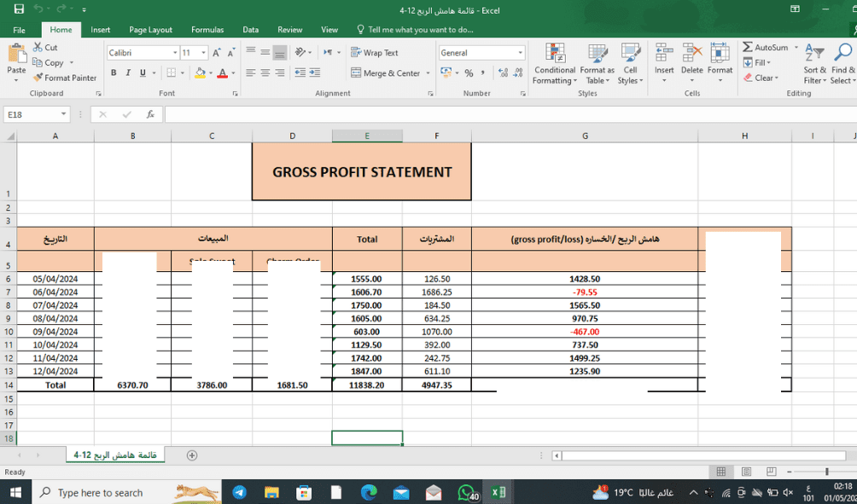Open the Calibri font name dropdown
This screenshot has width=857, height=504.
176,53
